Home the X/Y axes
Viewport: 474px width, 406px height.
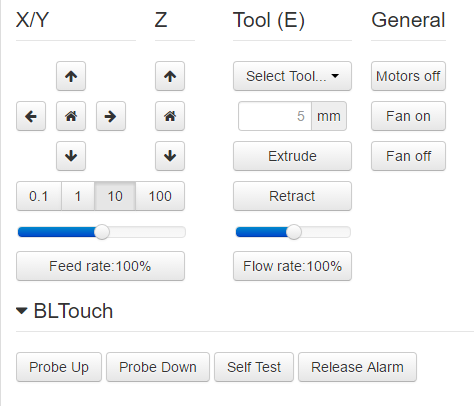pos(71,116)
